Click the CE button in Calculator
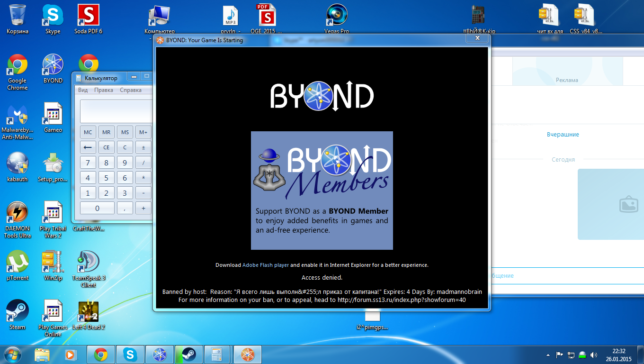 click(107, 147)
